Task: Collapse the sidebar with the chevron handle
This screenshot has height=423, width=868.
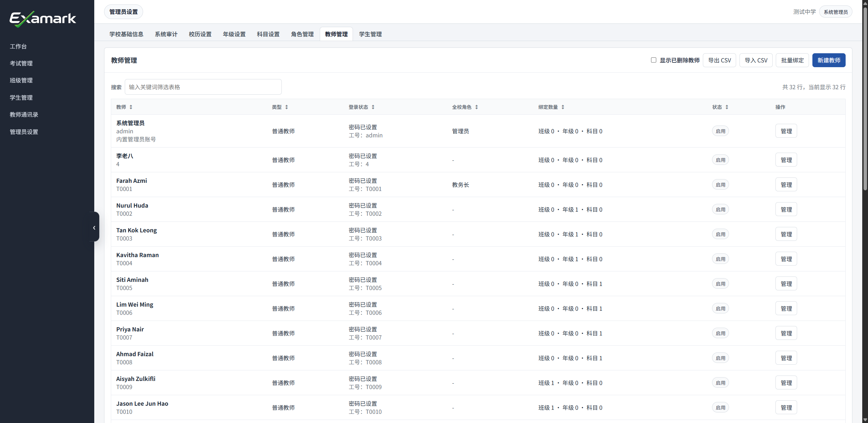Action: pyautogui.click(x=94, y=227)
